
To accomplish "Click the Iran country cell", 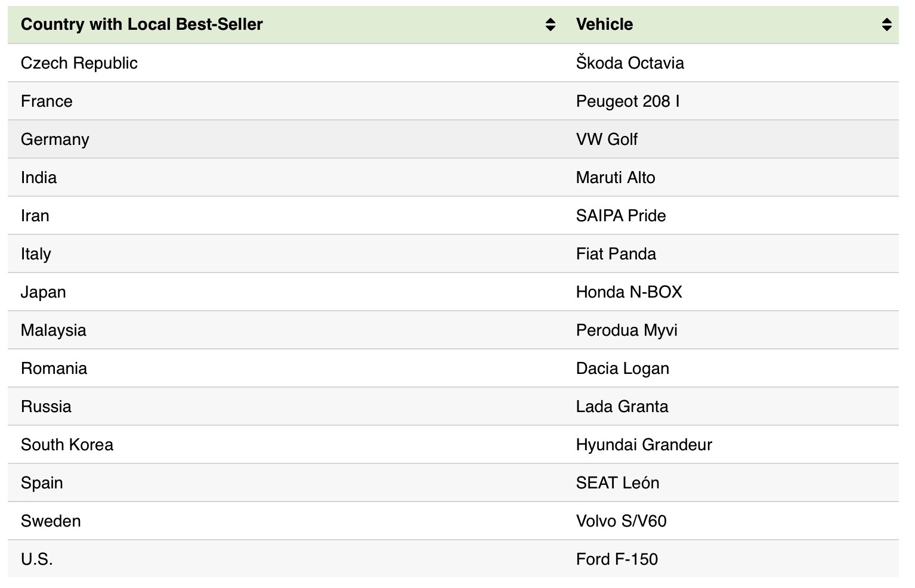I will (35, 216).
